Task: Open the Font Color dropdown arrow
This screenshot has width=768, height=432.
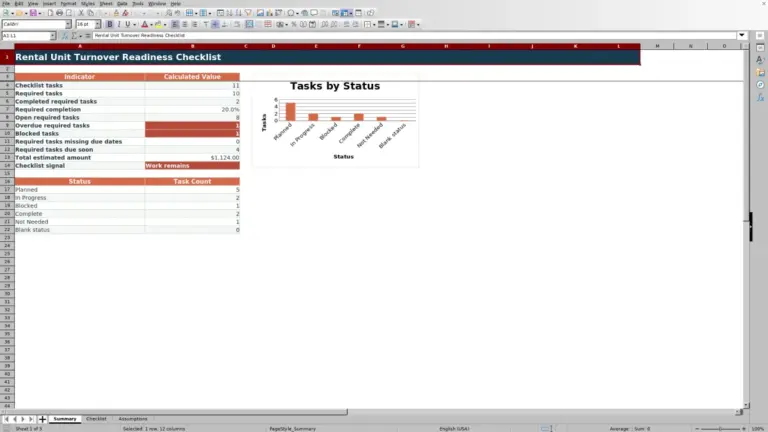Action: click(151, 24)
